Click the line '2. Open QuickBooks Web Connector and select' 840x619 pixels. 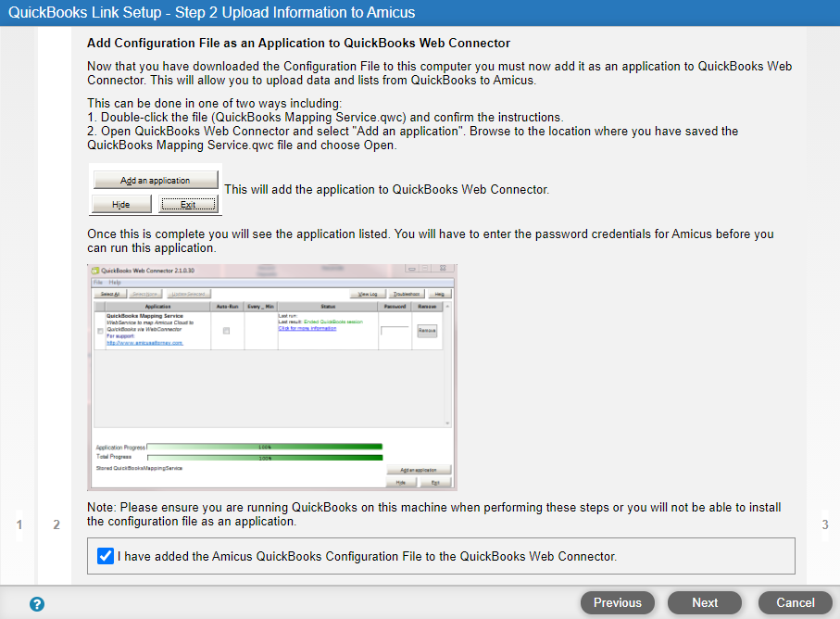pyautogui.click(x=412, y=138)
